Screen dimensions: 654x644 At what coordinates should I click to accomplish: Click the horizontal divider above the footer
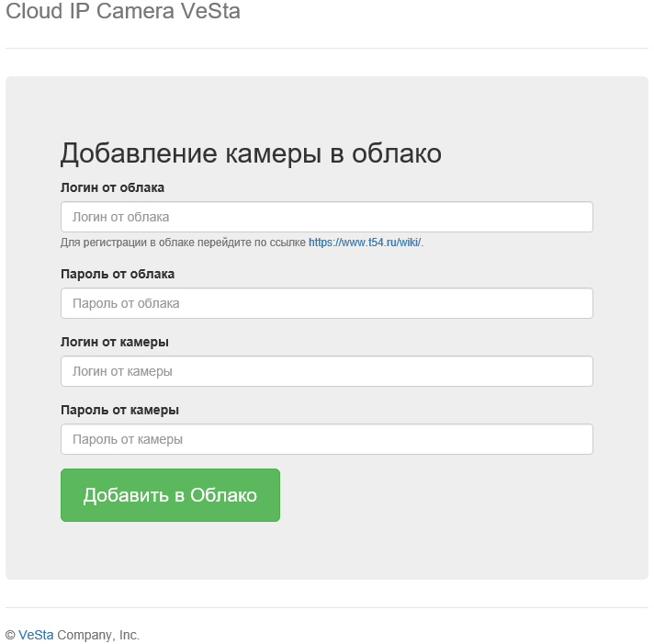pyautogui.click(x=327, y=607)
